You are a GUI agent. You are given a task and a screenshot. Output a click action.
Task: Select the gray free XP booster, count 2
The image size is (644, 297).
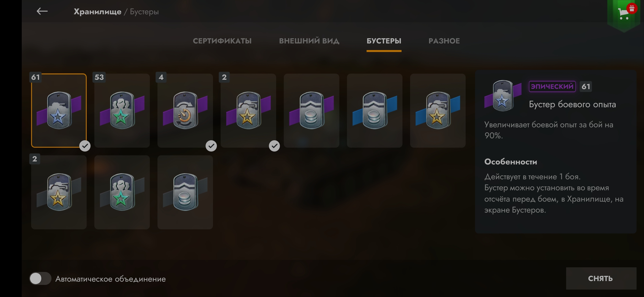[59, 192]
